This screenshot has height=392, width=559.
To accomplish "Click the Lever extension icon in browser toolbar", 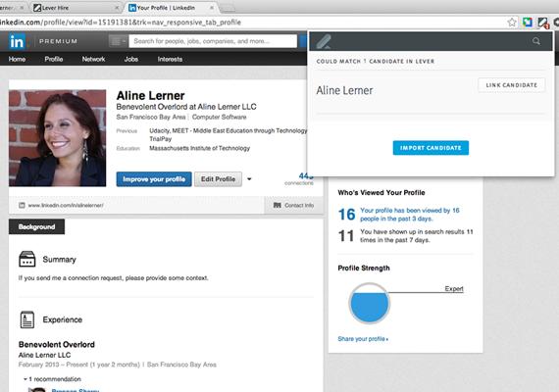I will pyautogui.click(x=543, y=23).
